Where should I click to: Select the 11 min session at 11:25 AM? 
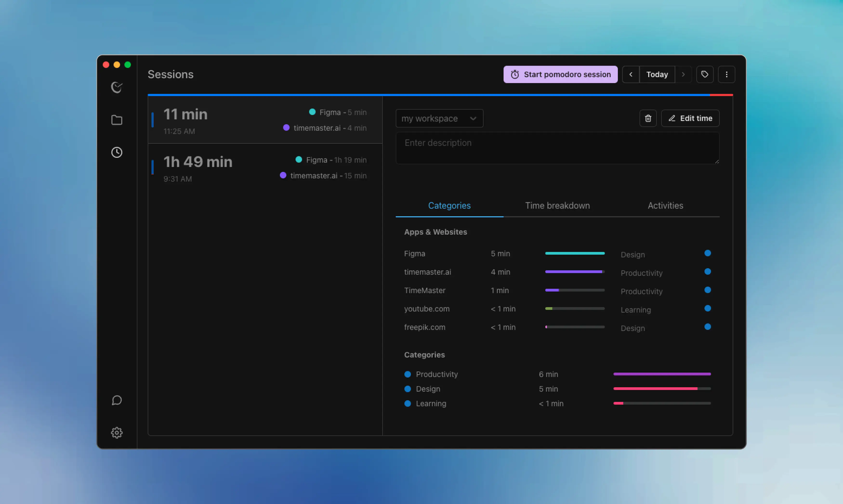coord(265,120)
